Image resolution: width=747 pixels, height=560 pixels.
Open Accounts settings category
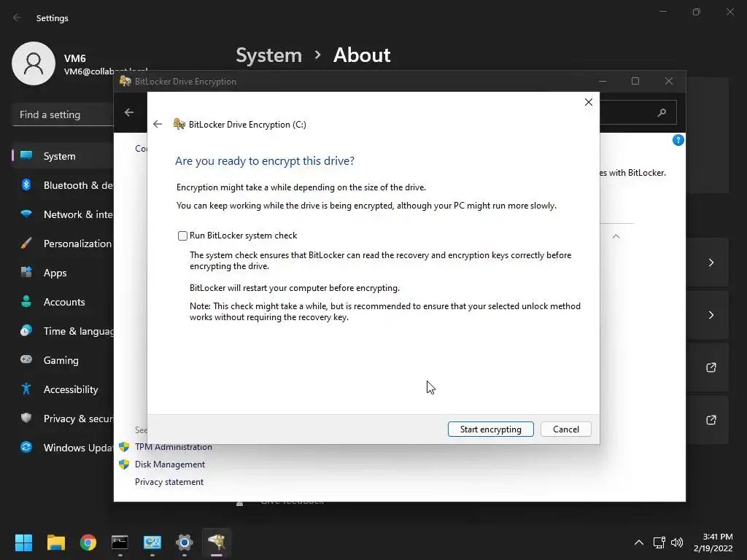(63, 302)
